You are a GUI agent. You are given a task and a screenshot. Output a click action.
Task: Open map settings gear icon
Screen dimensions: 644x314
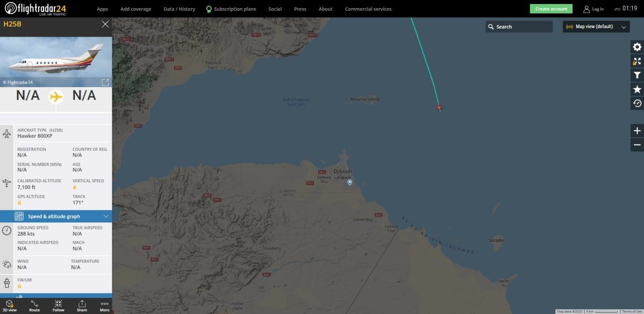click(x=637, y=47)
